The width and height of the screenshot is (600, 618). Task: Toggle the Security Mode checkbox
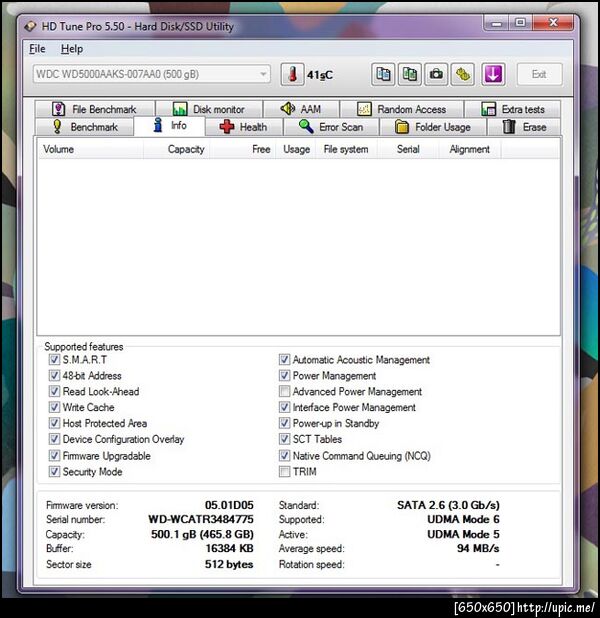[x=54, y=471]
